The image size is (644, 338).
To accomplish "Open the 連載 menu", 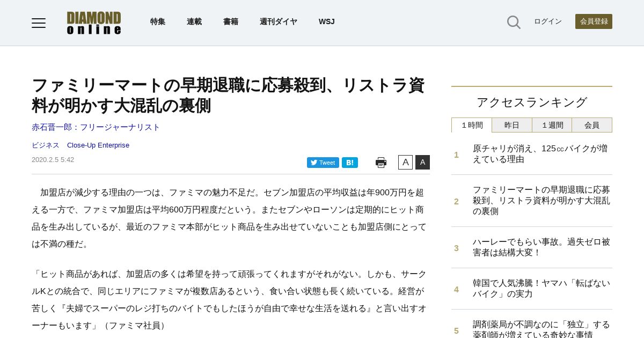I will click(x=194, y=21).
